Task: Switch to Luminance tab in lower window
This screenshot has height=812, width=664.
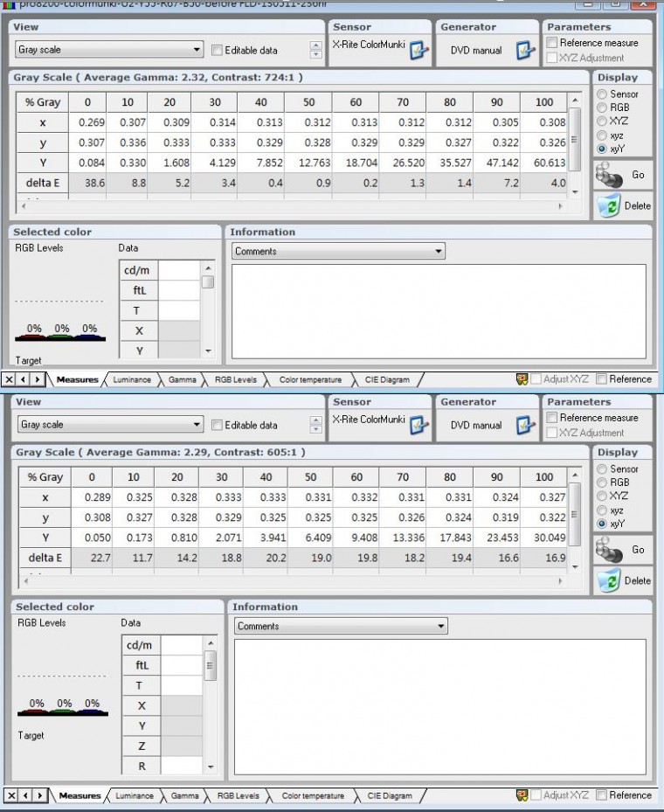Action: [135, 795]
